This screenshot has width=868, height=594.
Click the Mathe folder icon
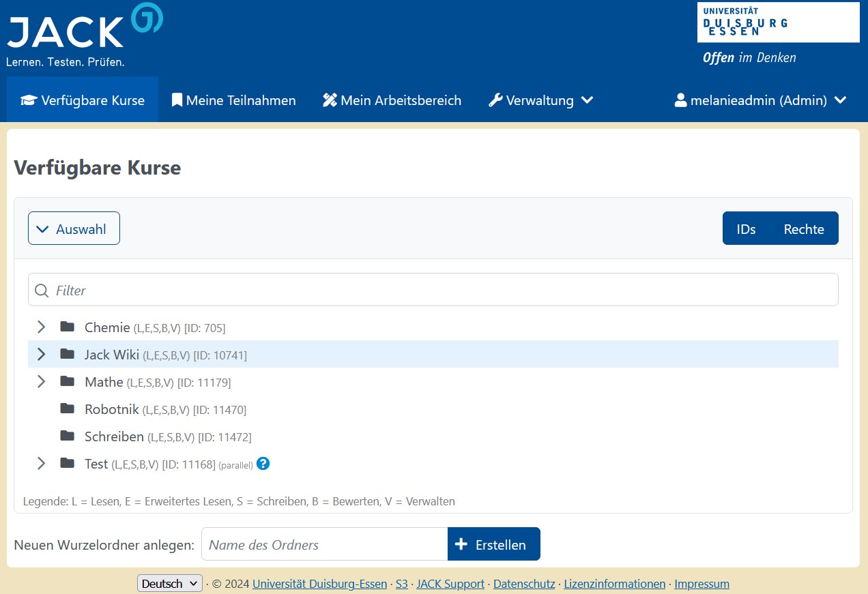point(67,381)
